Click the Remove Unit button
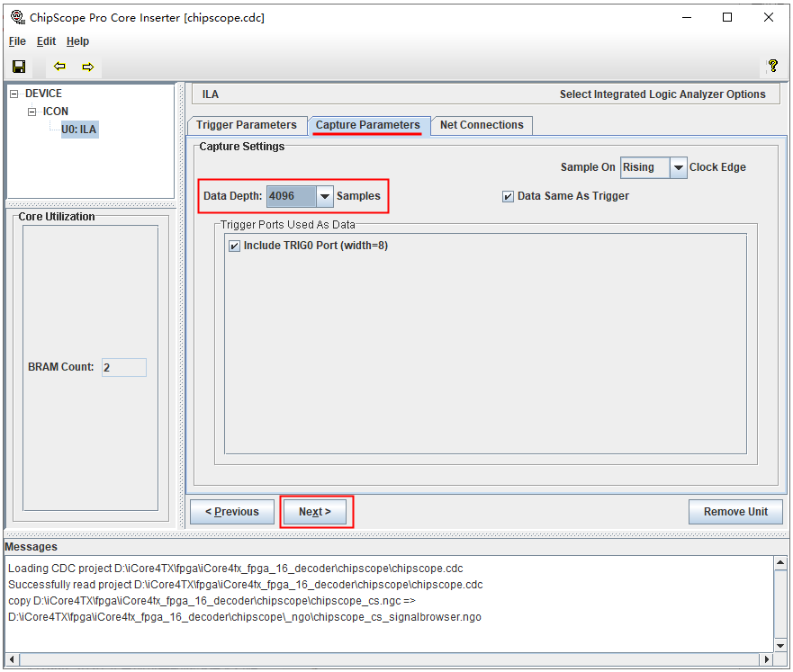The width and height of the screenshot is (793, 672). (735, 512)
